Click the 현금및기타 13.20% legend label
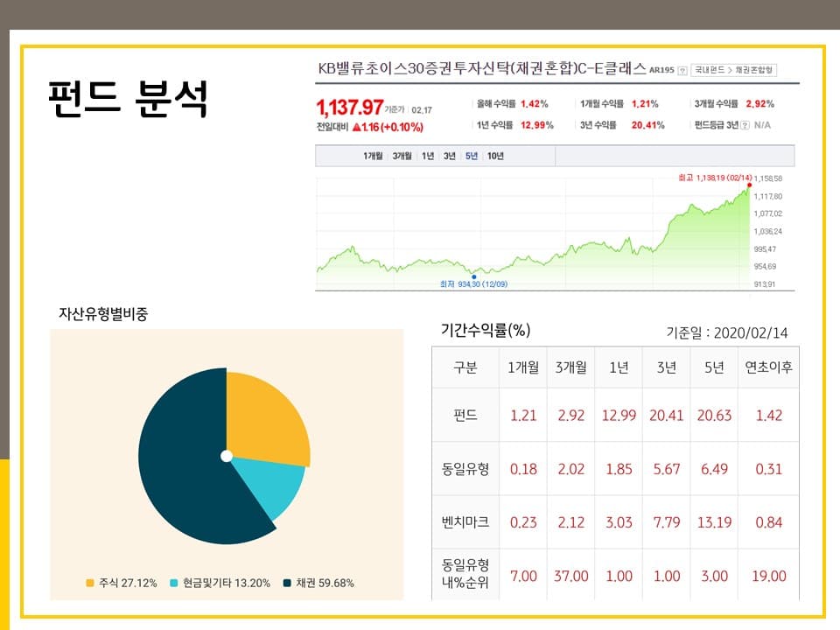Viewport: 840px width, 630px height. pyautogui.click(x=226, y=583)
